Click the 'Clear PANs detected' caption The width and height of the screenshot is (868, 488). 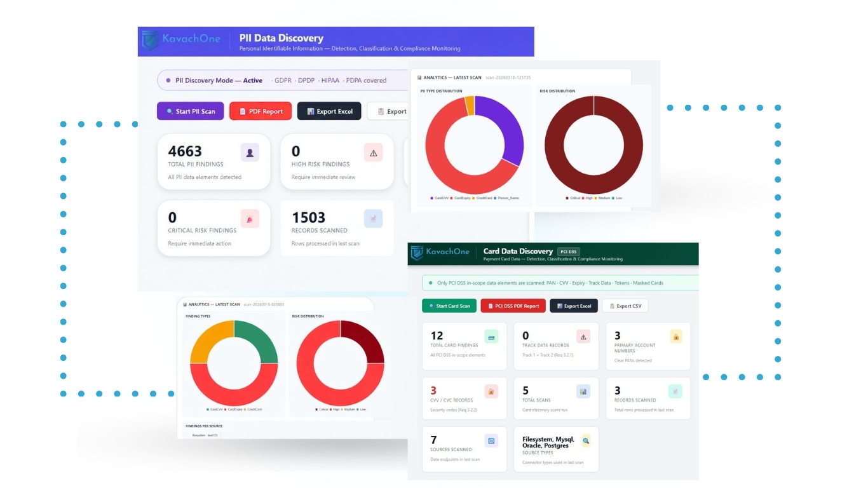point(632,360)
